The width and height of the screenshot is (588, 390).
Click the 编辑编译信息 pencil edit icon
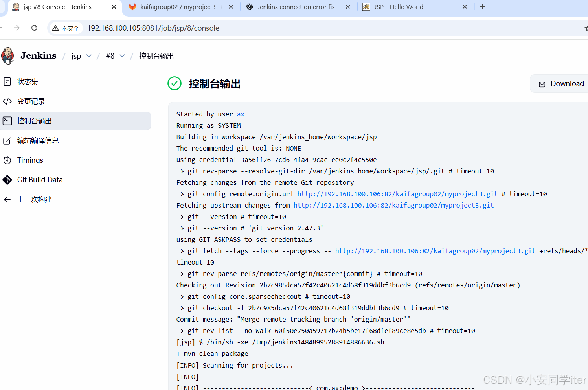(x=7, y=141)
